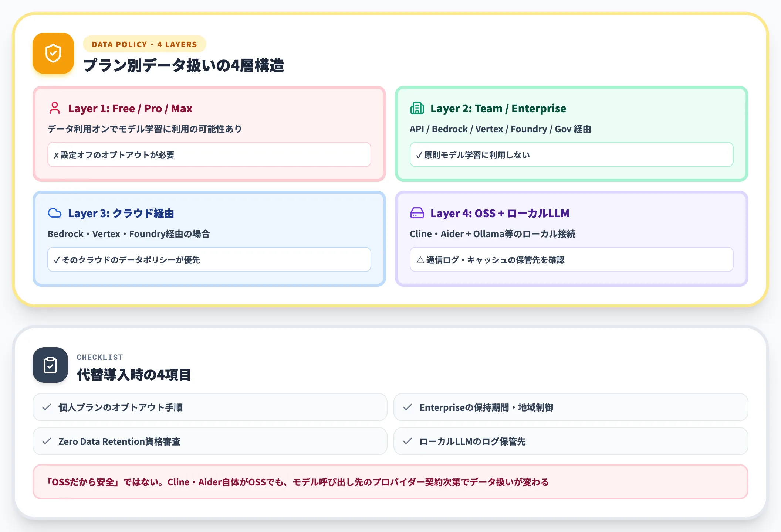Screen dimensions: 781x532
Task: Click text Bedrock・Vertex・Foundry経由の場合
Action: (x=129, y=234)
